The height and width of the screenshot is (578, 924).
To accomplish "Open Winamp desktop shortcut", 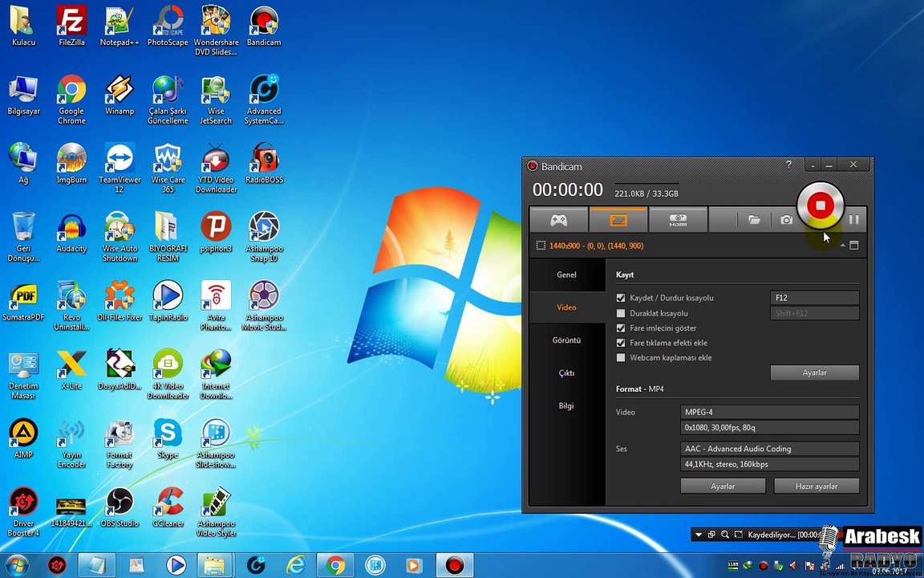I will pyautogui.click(x=120, y=95).
